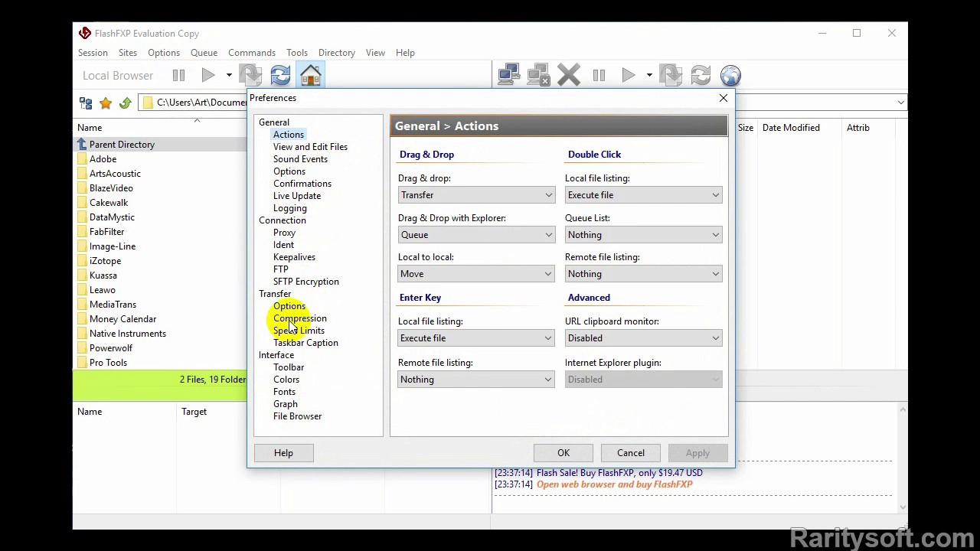Open the Local to local dropdown

[x=476, y=274]
